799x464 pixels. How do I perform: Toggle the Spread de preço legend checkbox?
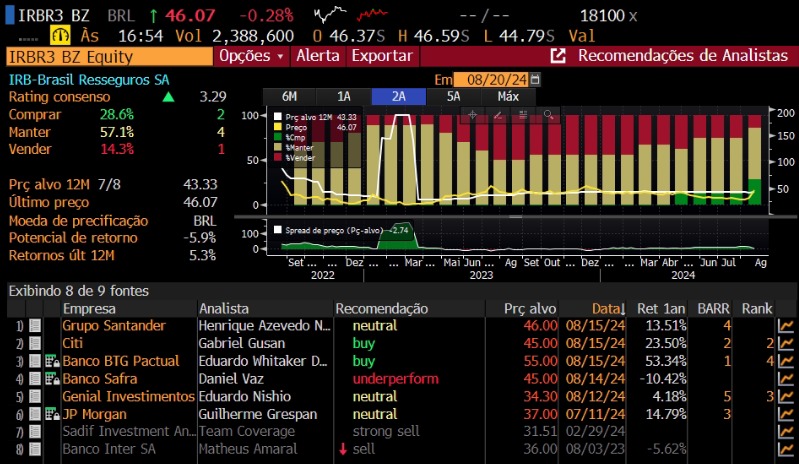(278, 230)
